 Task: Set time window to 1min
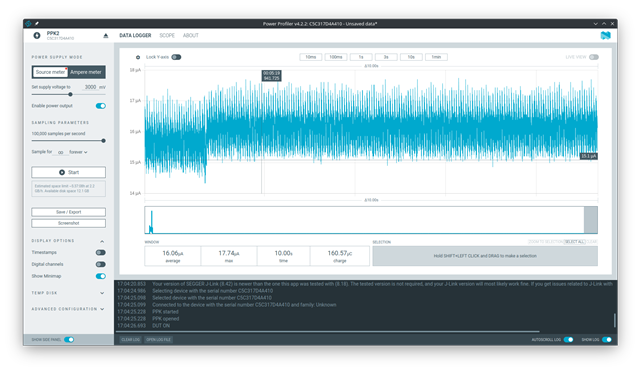click(x=436, y=57)
